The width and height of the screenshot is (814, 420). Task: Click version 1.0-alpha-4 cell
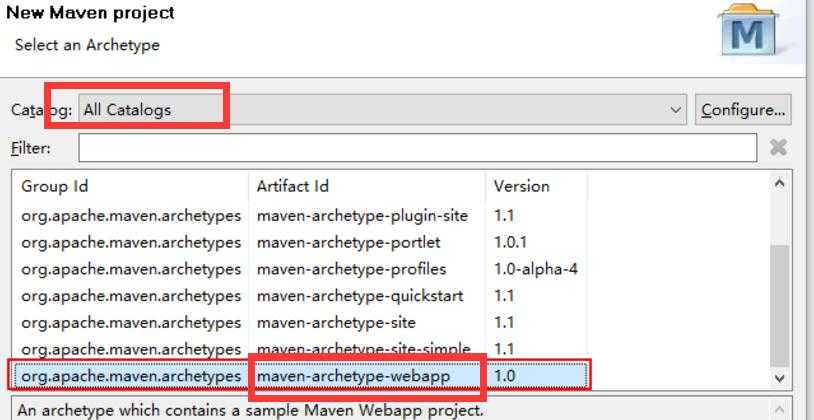[536, 269]
